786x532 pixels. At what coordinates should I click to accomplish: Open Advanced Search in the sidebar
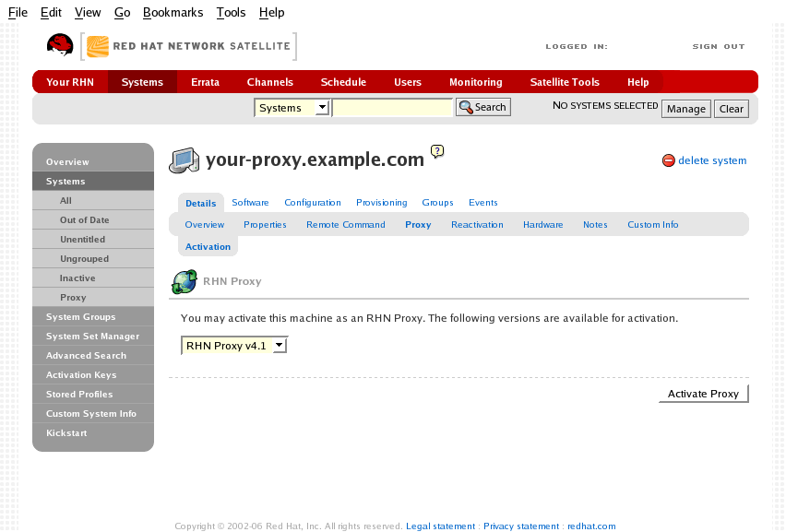point(93,356)
